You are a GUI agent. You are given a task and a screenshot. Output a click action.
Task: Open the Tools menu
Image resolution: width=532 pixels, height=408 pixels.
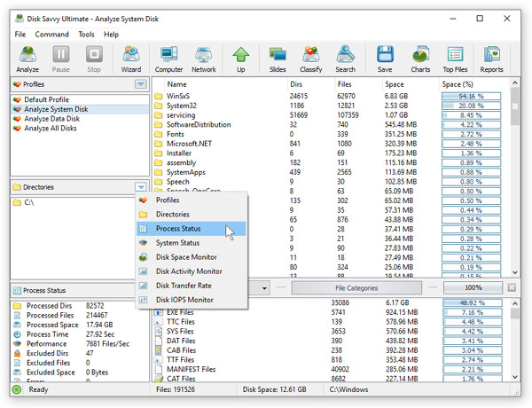pos(86,35)
